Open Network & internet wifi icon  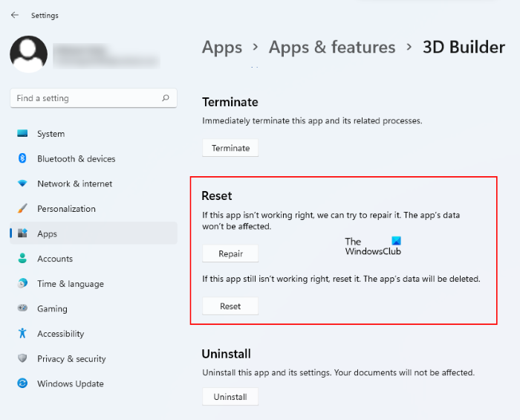(22, 184)
